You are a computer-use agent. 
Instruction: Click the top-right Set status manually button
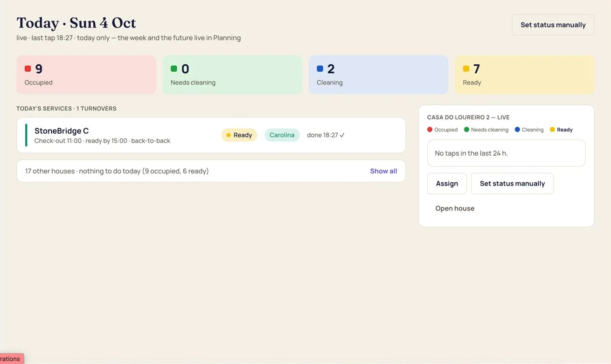pos(553,25)
